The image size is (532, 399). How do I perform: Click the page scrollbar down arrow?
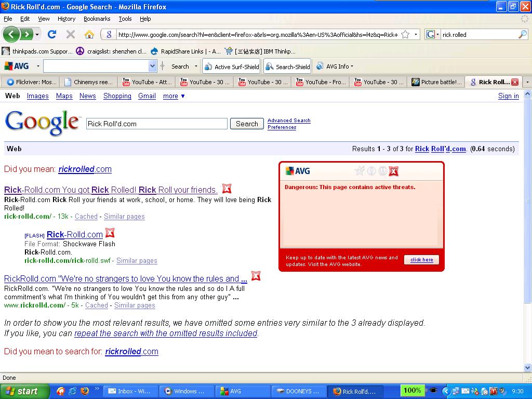coord(528,367)
